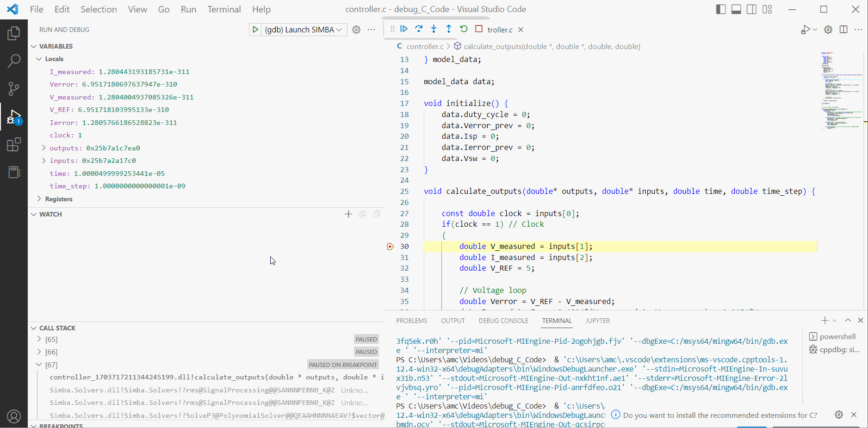Collapse the VARIABLES section
The height and width of the screenshot is (428, 868).
click(x=33, y=46)
